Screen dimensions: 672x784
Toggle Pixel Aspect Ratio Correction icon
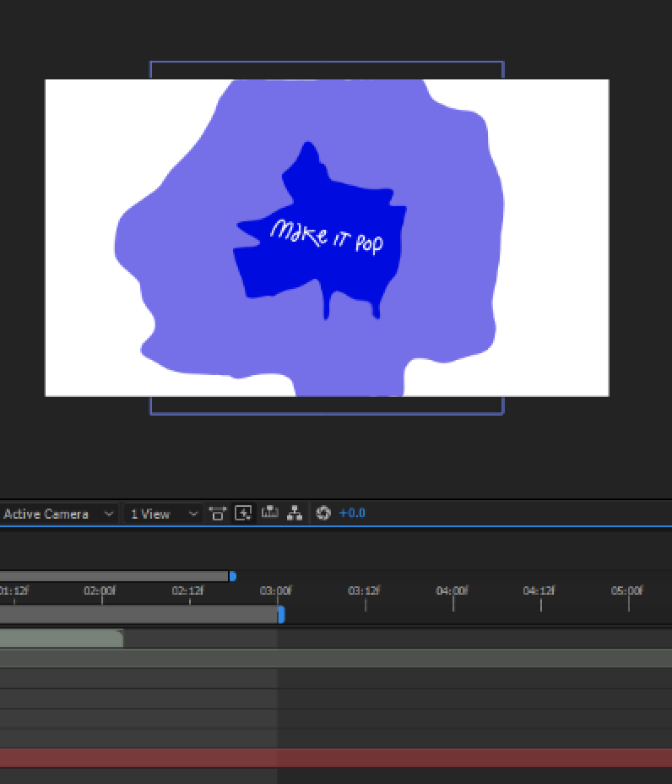pyautogui.click(x=217, y=514)
